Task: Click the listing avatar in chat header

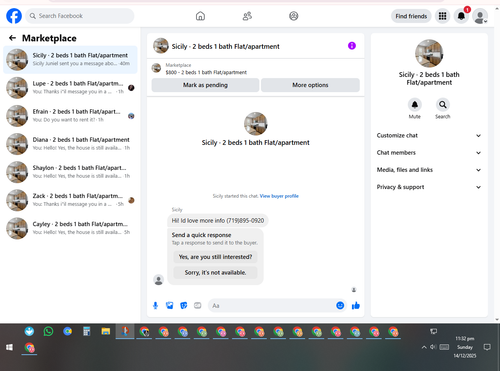Action: (161, 46)
